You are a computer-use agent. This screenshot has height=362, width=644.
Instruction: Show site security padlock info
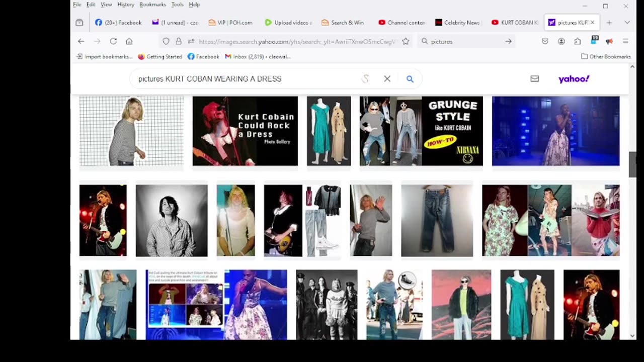(179, 41)
